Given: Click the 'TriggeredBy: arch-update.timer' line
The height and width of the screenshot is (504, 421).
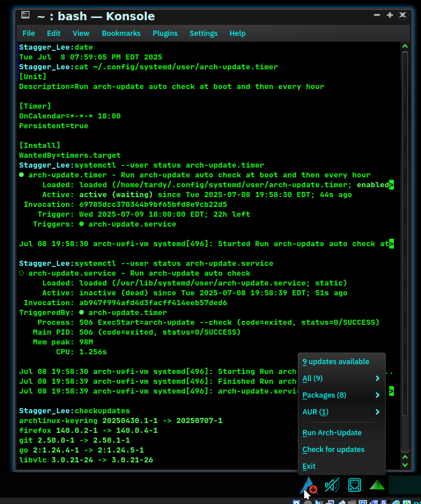Looking at the screenshot, I should [x=93, y=313].
